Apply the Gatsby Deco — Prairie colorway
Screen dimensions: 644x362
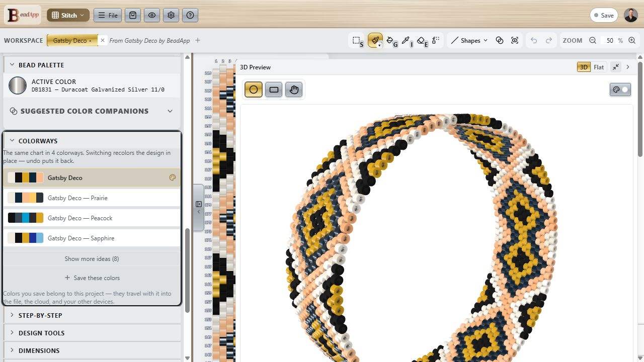tap(92, 198)
